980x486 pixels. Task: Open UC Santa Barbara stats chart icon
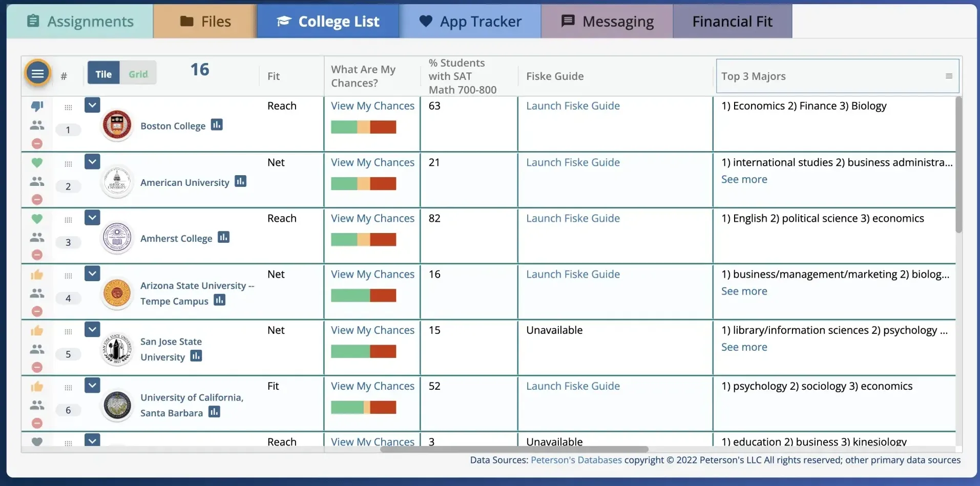[x=214, y=412]
